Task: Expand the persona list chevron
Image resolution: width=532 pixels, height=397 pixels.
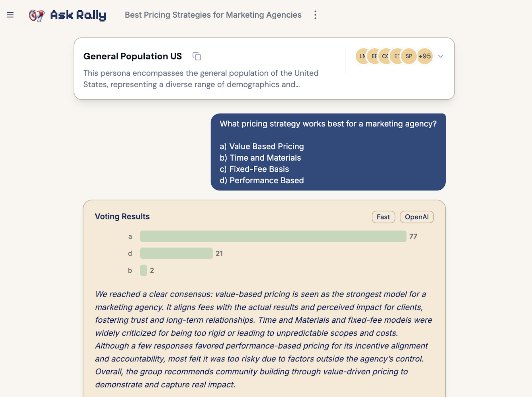Action: 441,56
